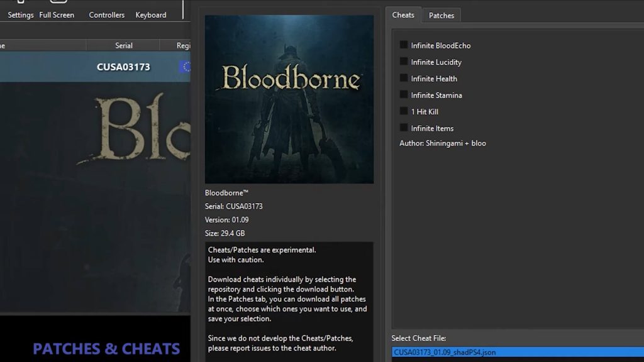Click the Region column header
The image size is (644, 362).
[x=179, y=45]
